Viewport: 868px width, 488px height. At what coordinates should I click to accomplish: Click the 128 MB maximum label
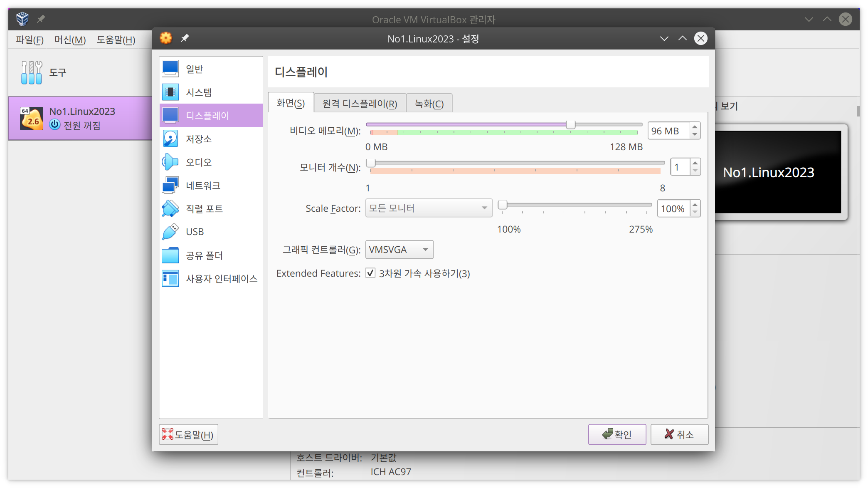click(x=626, y=147)
